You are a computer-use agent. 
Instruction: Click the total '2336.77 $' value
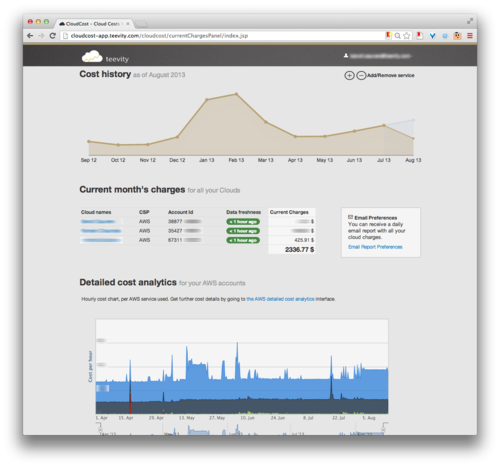click(299, 250)
